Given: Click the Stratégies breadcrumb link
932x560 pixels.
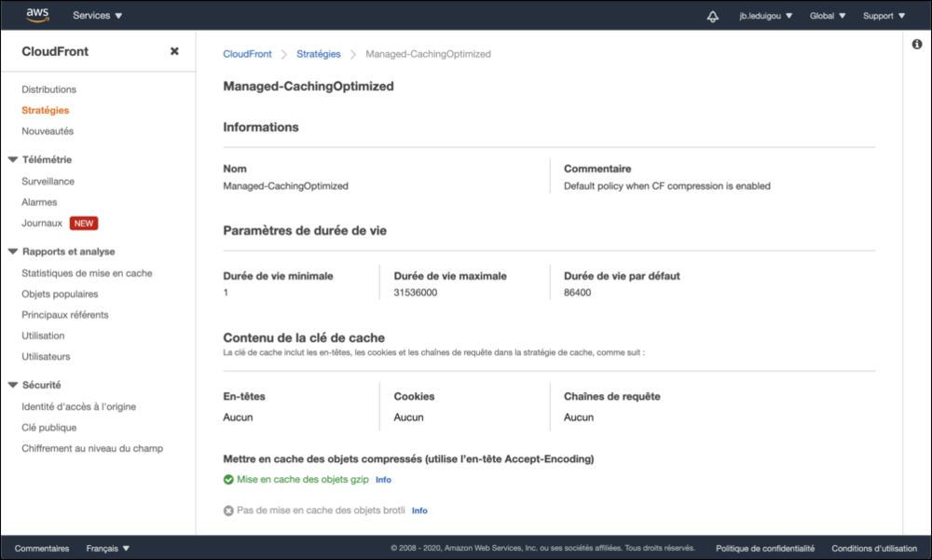Looking at the screenshot, I should 319,54.
